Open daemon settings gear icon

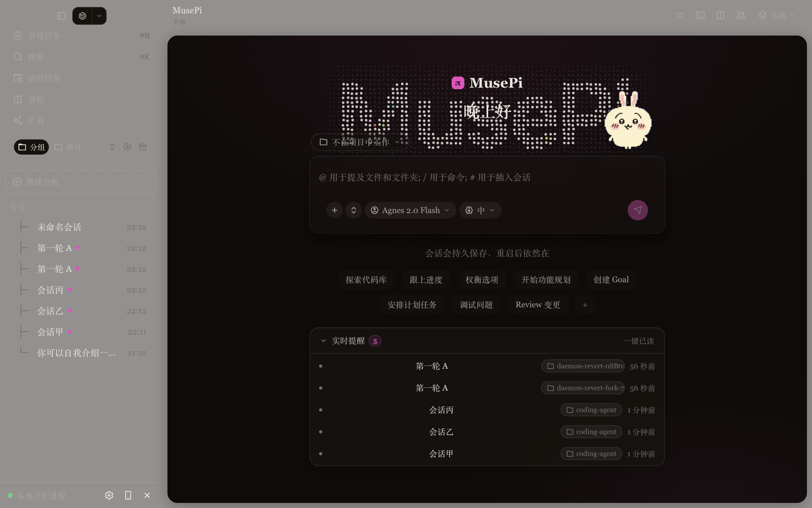coord(109,495)
